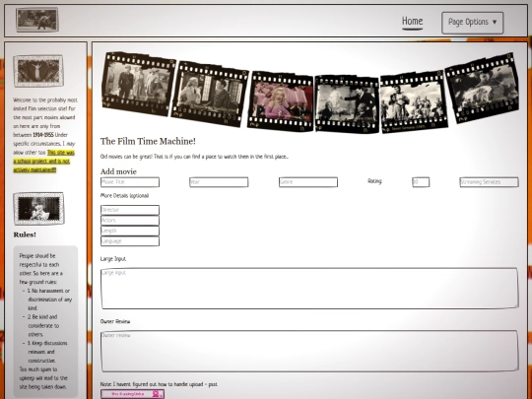Viewport: 532px width, 399px height.
Task: Click the Movie Title input field
Action: point(130,182)
